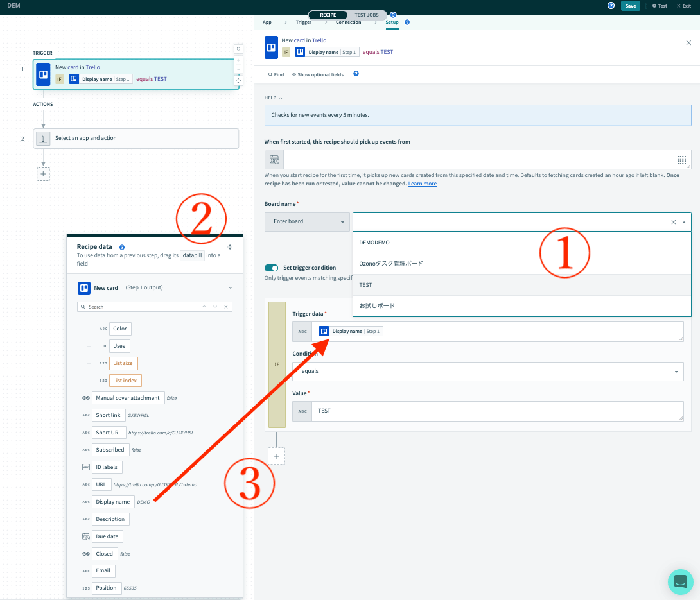Click the help icon beside Recipe data

(122, 247)
